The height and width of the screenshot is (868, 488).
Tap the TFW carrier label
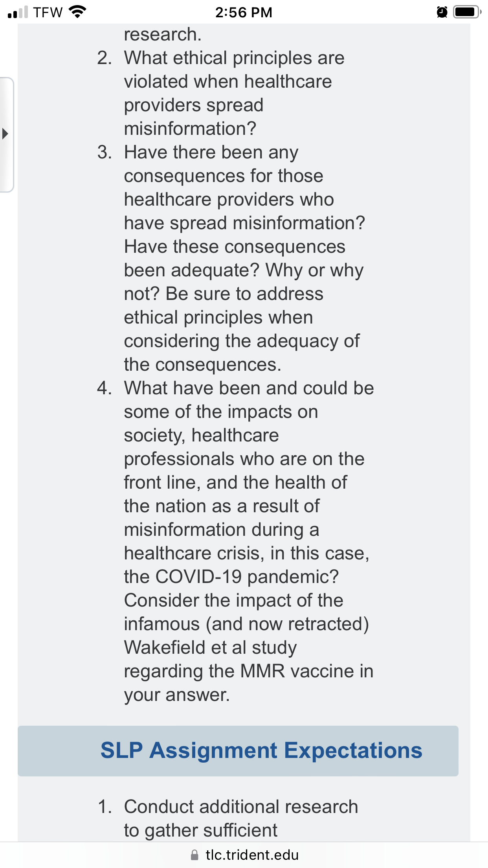48,12
